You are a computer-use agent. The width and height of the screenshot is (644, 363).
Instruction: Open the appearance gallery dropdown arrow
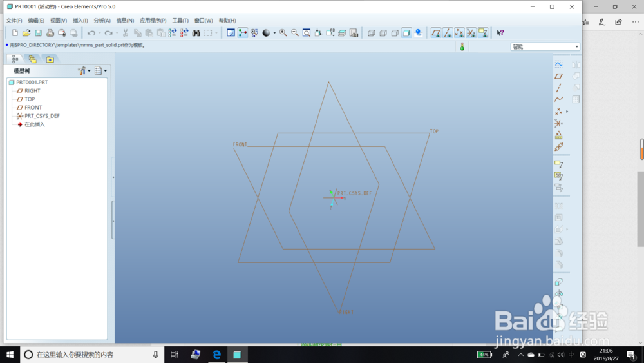(x=274, y=33)
